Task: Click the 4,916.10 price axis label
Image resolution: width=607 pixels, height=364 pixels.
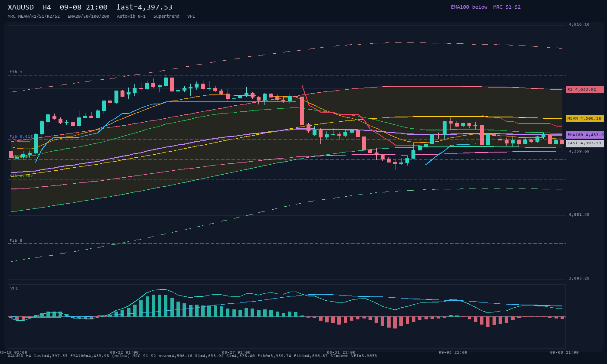Action: click(x=579, y=25)
